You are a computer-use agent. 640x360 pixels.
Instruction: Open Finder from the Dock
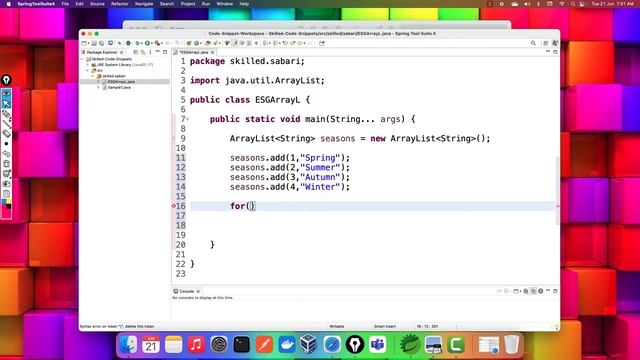click(128, 344)
